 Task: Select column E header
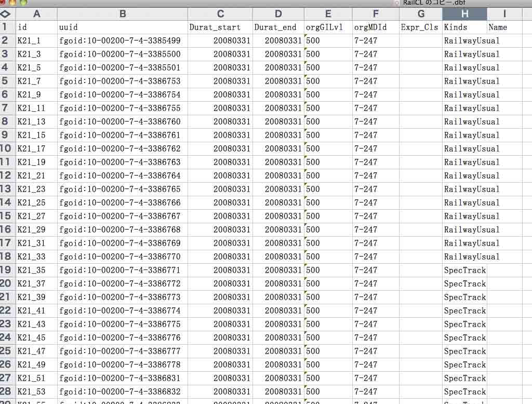328,14
